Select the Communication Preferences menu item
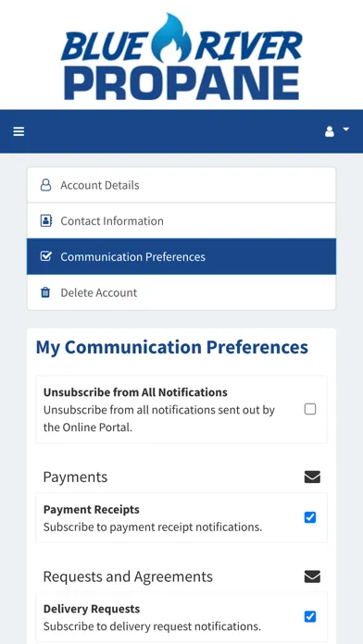363x644 pixels. pyautogui.click(x=181, y=256)
